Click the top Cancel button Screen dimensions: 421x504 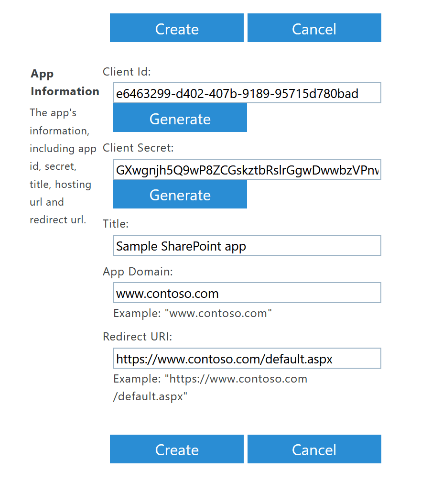coord(314,28)
